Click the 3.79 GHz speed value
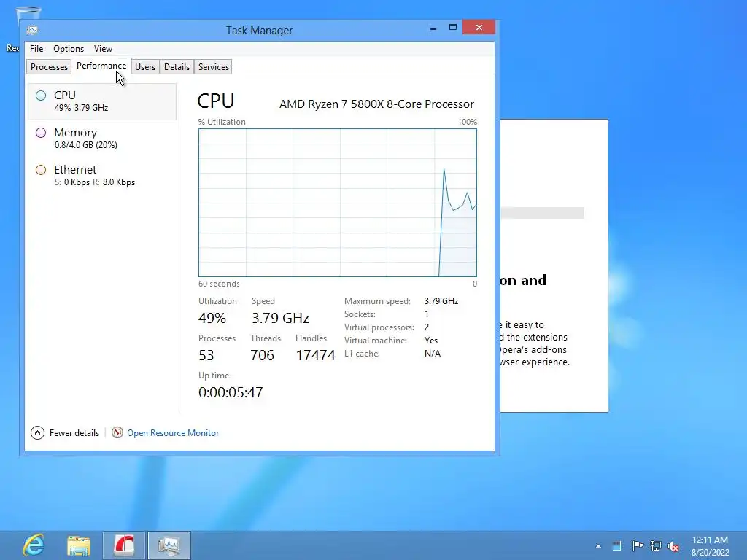Screen dimensions: 747x560 click(x=281, y=318)
